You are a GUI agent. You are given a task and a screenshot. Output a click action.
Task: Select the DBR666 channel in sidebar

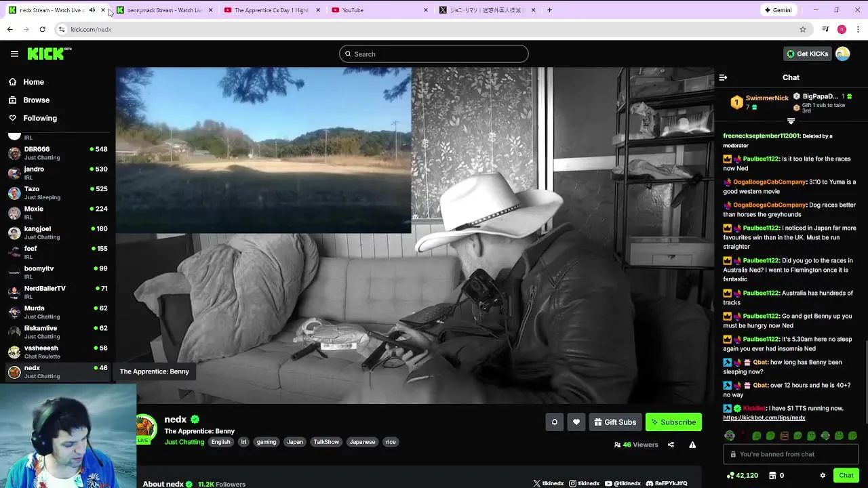(58, 153)
